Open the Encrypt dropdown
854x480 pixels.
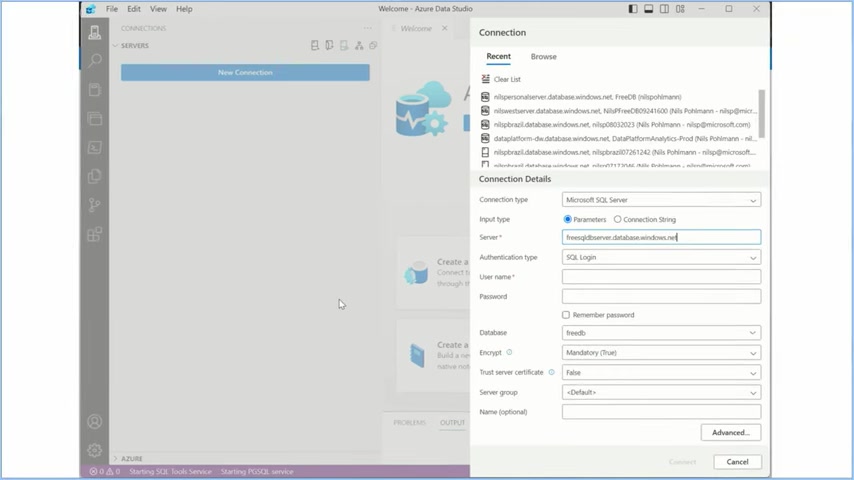661,353
